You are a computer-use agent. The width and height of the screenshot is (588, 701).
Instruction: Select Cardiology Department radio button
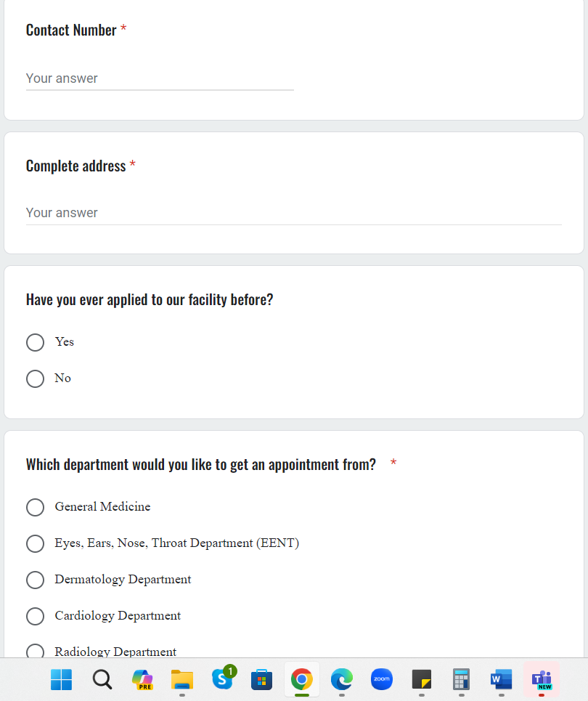pyautogui.click(x=35, y=616)
